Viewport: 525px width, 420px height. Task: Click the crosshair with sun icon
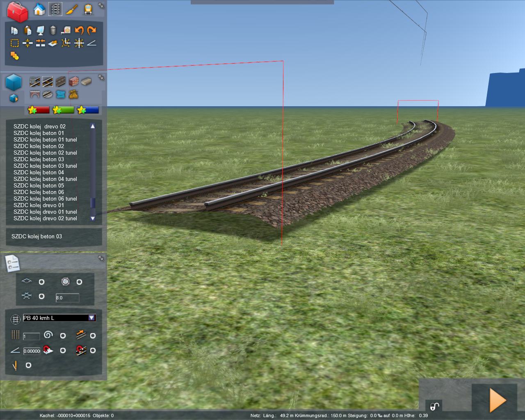pyautogui.click(x=79, y=43)
